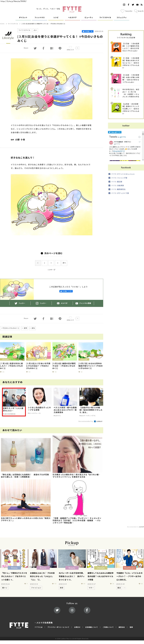The height and width of the screenshot is (644, 144).
Task: Share via LINE in lower share row
Action: click(60, 319)
